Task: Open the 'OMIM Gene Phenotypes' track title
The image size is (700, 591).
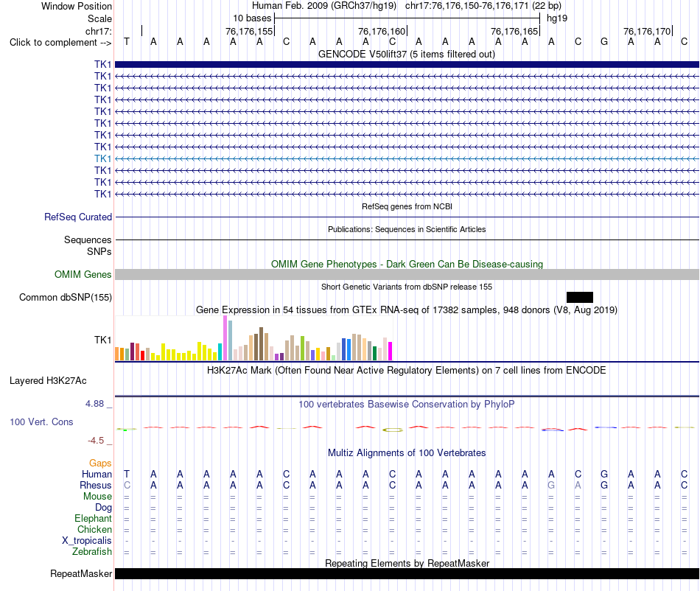Action: [x=407, y=264]
